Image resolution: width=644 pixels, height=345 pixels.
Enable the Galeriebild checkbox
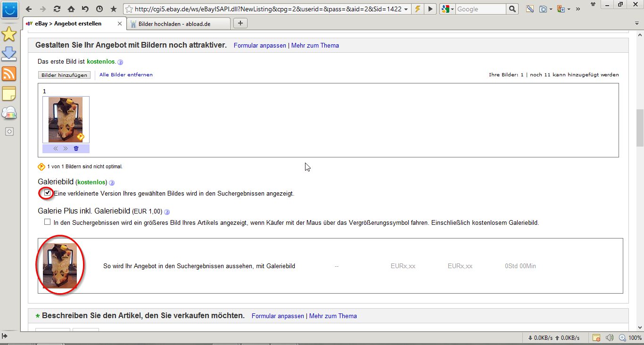click(47, 193)
